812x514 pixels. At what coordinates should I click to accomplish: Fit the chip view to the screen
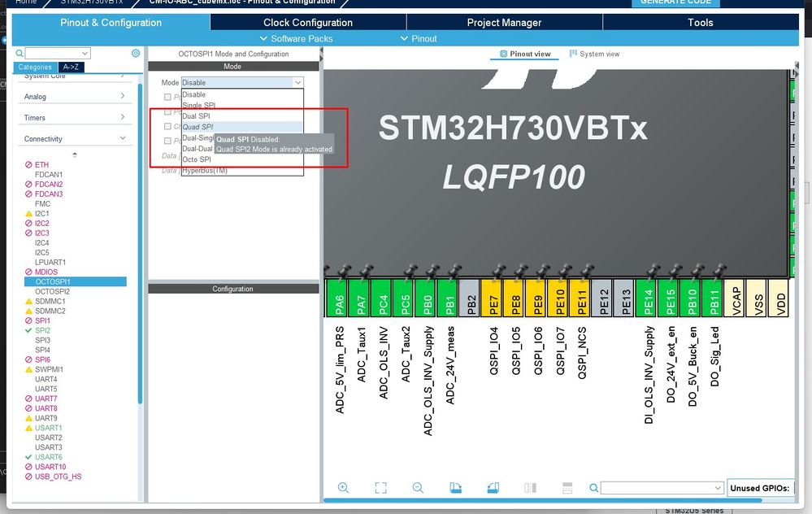point(380,488)
